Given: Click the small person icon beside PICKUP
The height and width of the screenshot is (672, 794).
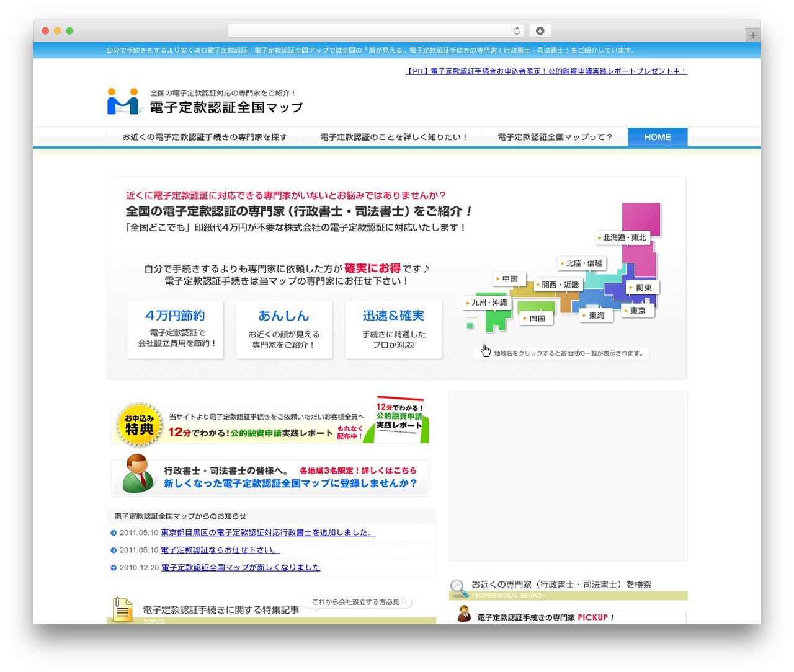Looking at the screenshot, I should click(464, 614).
